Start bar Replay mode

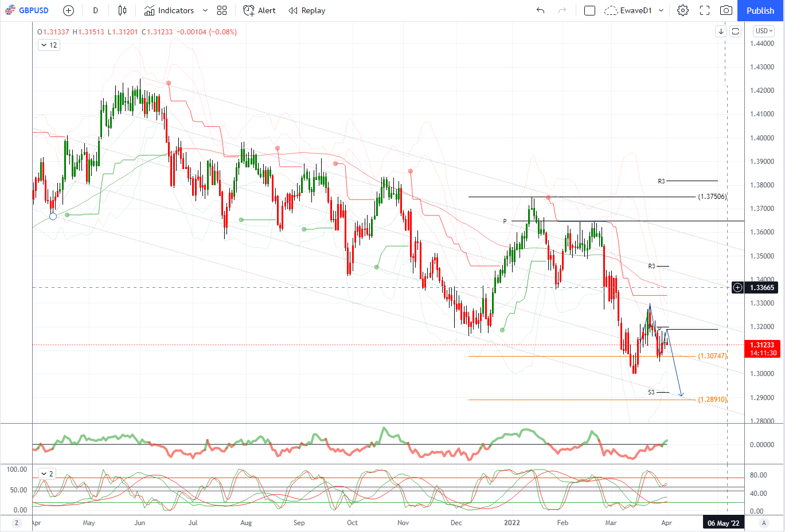[307, 10]
